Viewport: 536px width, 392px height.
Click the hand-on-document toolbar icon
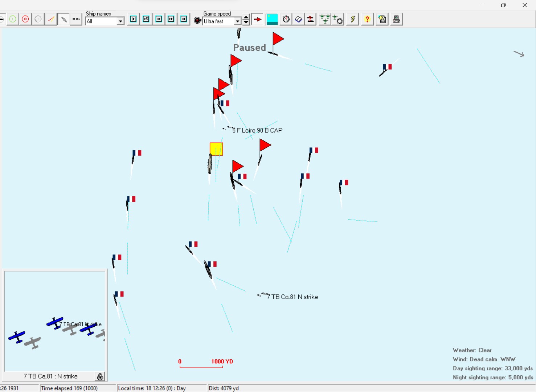382,19
